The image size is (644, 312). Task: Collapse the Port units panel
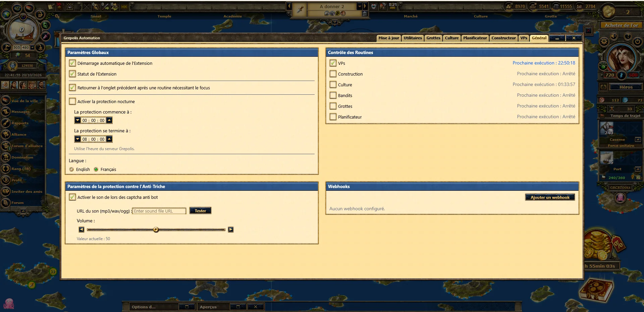(638, 169)
